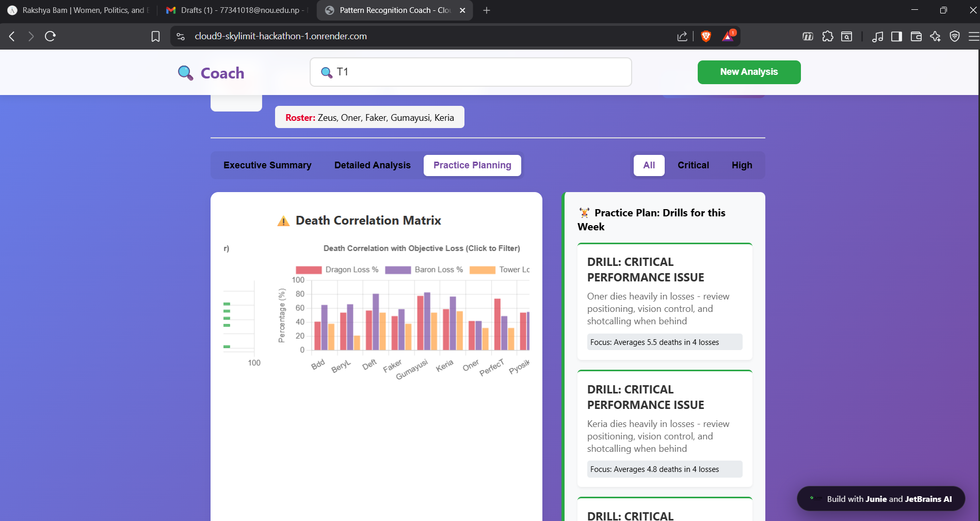The width and height of the screenshot is (980, 521).
Task: Click the 'Death Correlation with Objective Loss' chart title
Action: click(422, 248)
